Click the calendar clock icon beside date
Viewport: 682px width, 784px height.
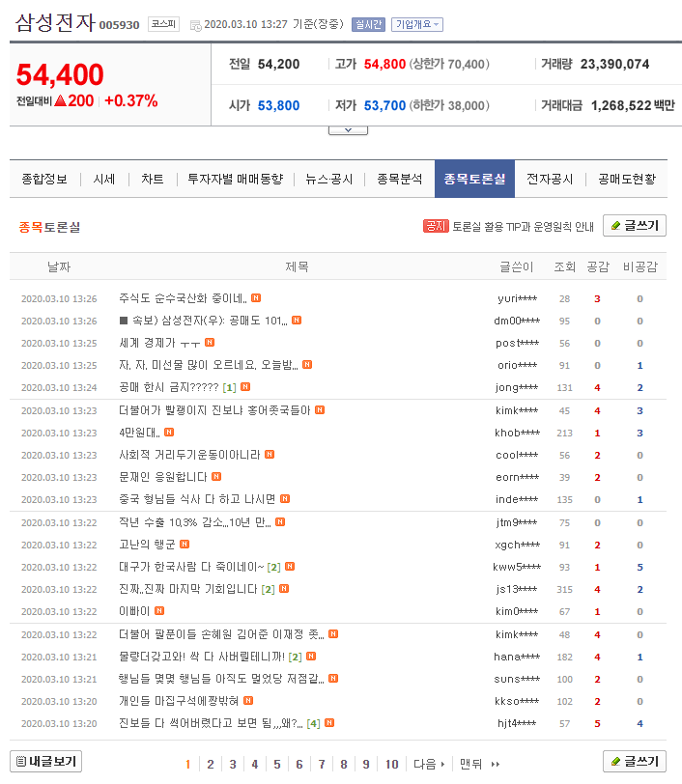pos(196,25)
